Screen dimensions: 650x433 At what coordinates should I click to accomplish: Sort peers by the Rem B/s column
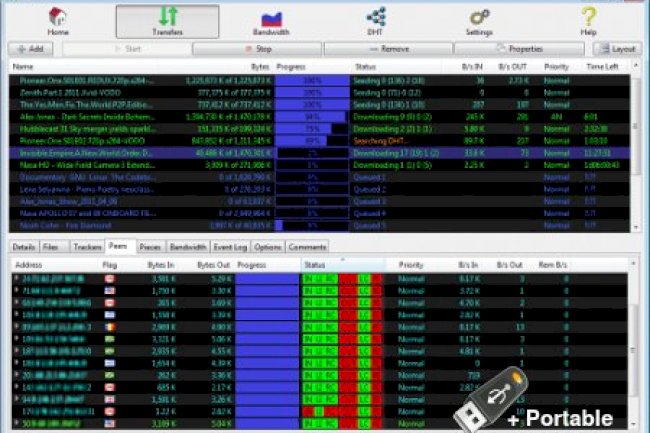tap(553, 265)
